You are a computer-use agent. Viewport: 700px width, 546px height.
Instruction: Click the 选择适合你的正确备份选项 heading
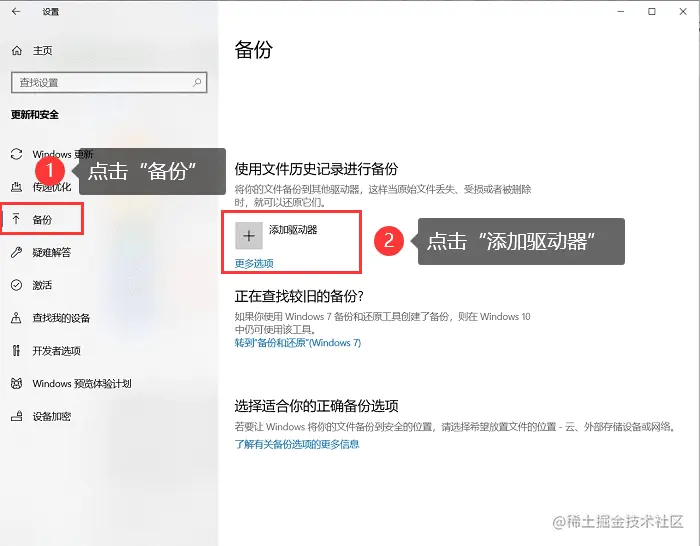pos(316,406)
